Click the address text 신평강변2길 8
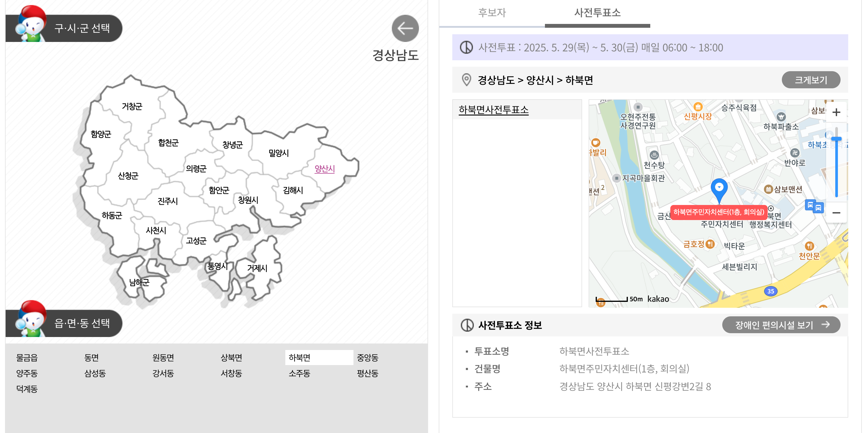The image size is (868, 433). [682, 386]
